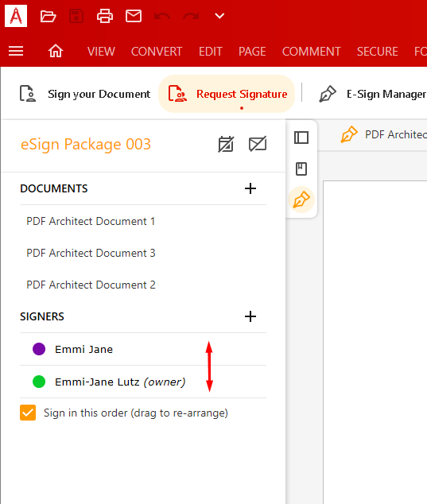Select PDF Architect Document 3 in list
This screenshot has width=427, height=504.
click(x=91, y=253)
